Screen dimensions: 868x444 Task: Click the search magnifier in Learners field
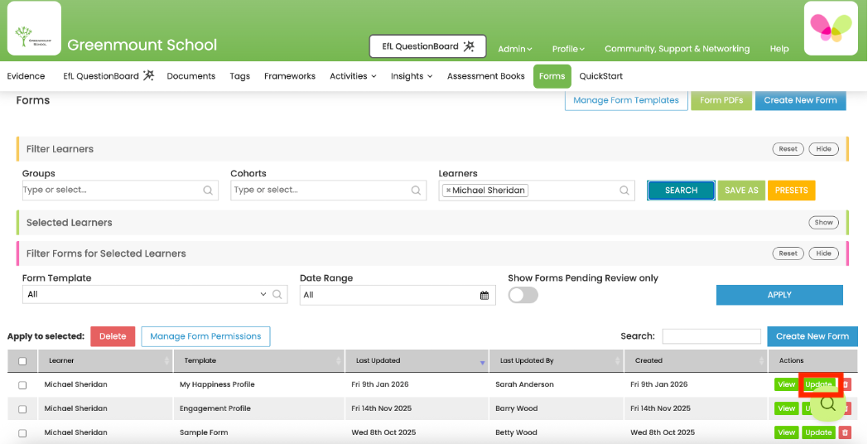[624, 190]
